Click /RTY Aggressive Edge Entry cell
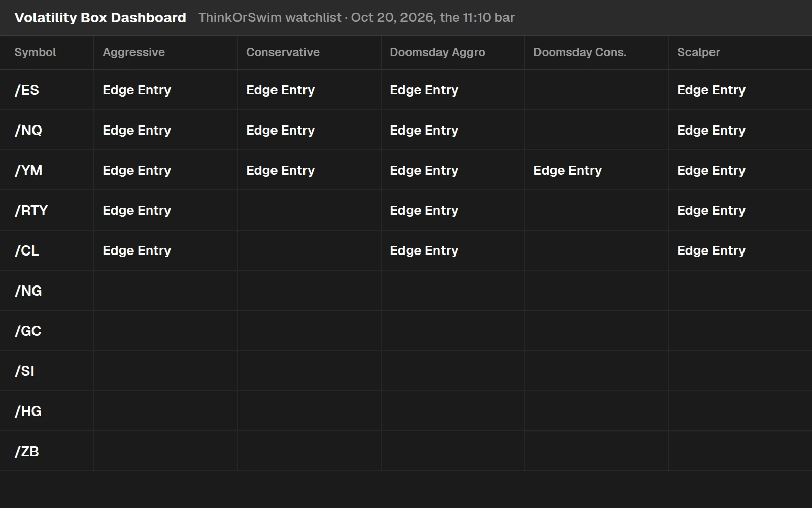The image size is (812, 508). click(165, 210)
